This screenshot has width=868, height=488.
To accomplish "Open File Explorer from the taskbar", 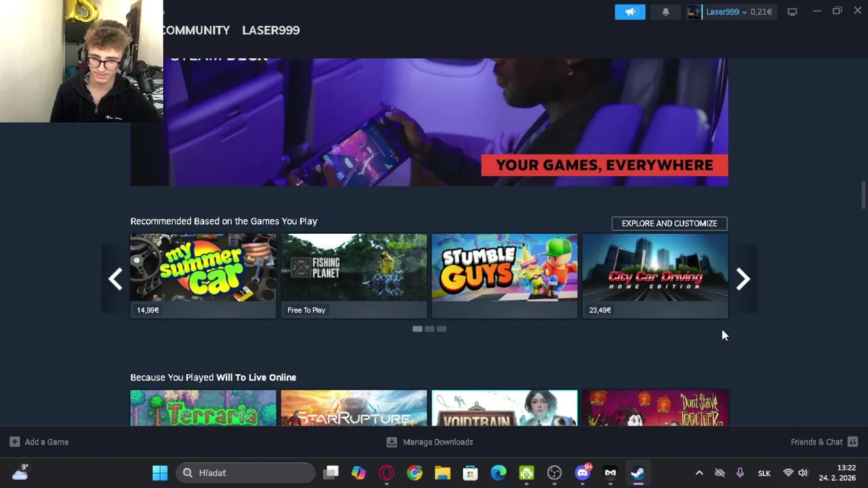I will (x=442, y=473).
